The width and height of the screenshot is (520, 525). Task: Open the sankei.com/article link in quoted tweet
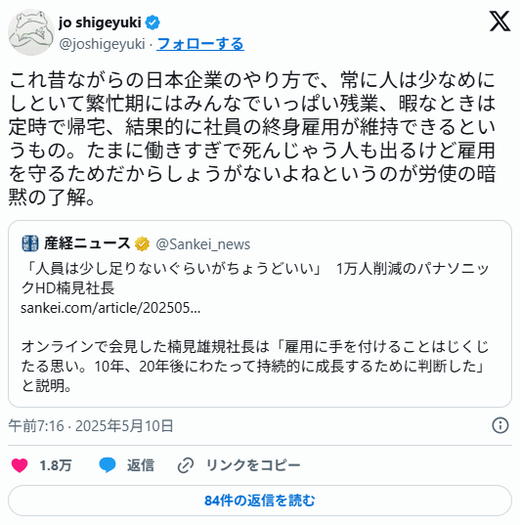coord(110,308)
